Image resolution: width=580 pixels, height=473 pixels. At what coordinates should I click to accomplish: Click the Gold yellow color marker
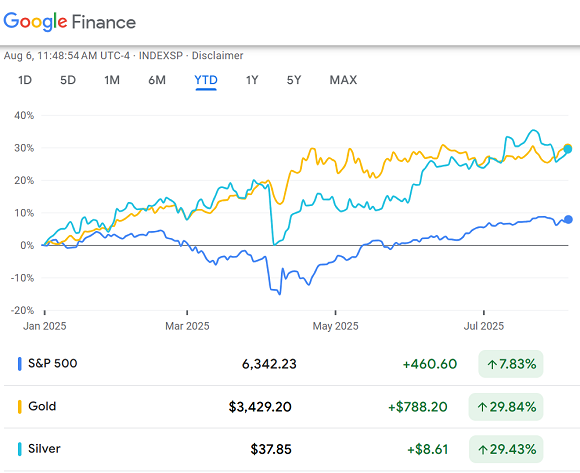tap(20, 407)
